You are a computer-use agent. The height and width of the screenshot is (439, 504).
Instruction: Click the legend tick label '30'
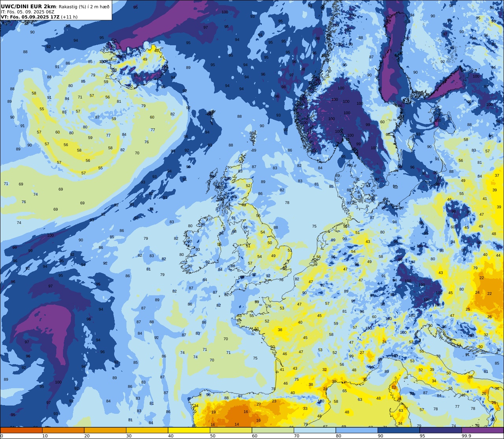[x=129, y=436]
